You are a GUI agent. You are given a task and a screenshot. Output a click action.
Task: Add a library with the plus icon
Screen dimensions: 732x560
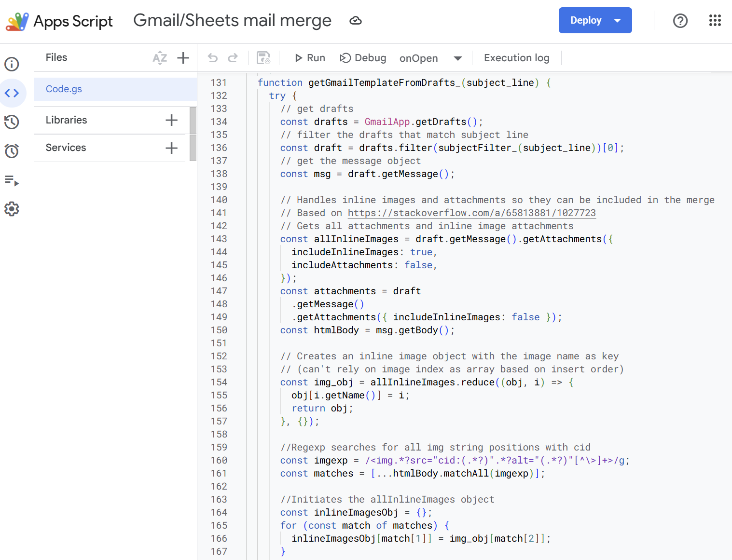tap(171, 120)
